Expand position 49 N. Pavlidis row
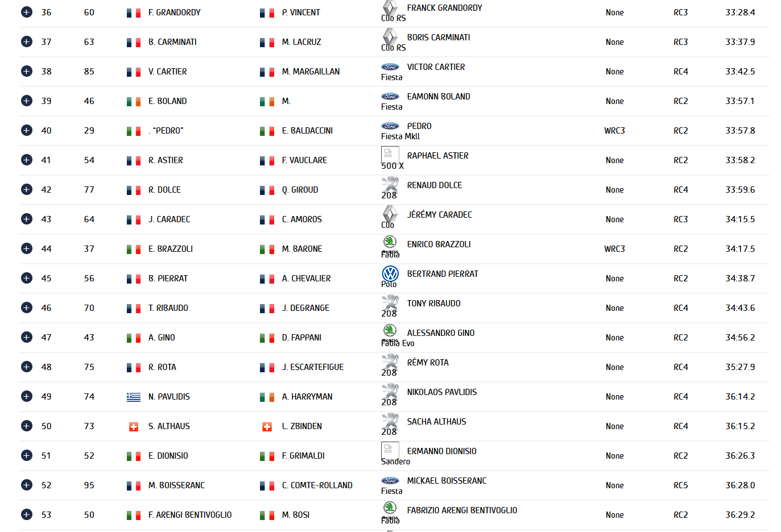Image resolution: width=781 pixels, height=532 pixels. click(27, 396)
